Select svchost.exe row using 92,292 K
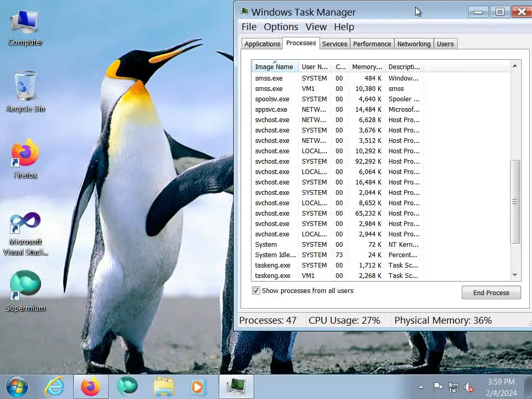Image resolution: width=532 pixels, height=399 pixels. click(x=338, y=161)
